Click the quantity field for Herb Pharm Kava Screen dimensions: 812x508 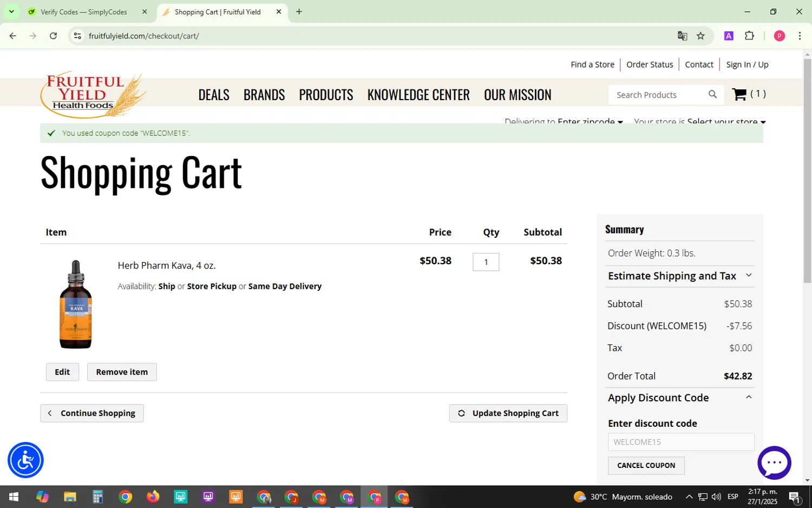coord(486,262)
